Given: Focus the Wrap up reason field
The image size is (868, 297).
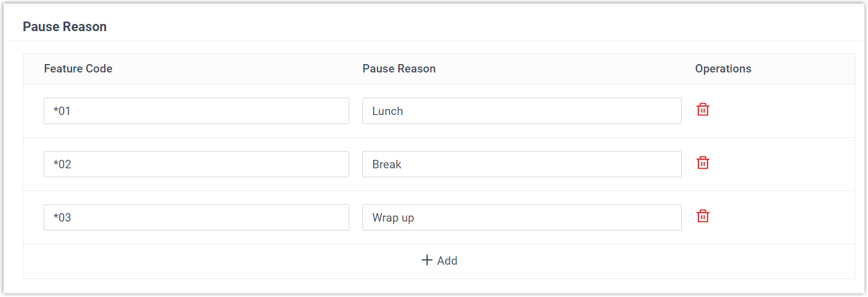Looking at the screenshot, I should (521, 217).
